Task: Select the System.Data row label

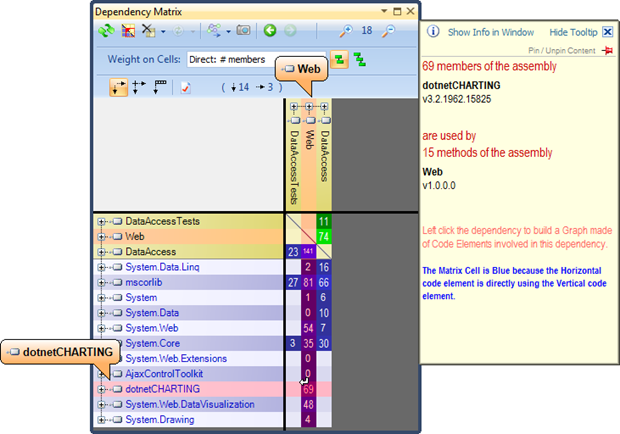Action: coord(152,313)
